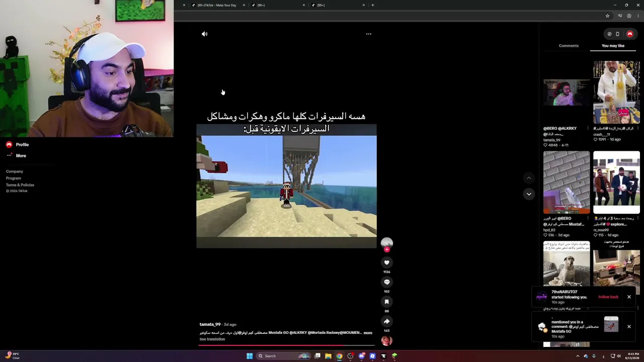Open the comment mention notification thumbnail

tap(611, 324)
